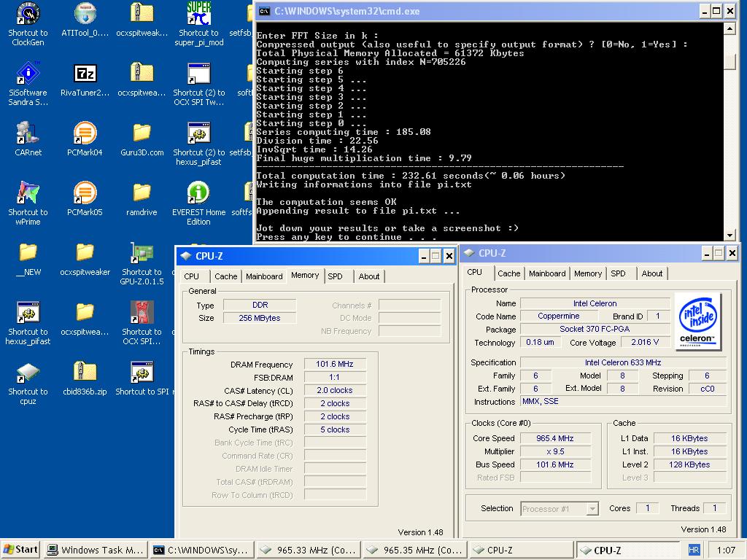Click the Level 2 128 KBytes cache field

[689, 464]
